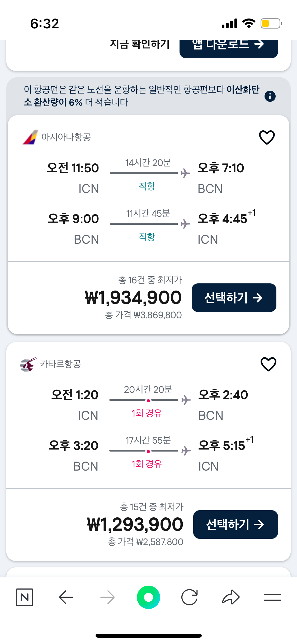Screen dimensions: 297x644
Task: Tap the green circle Naver button
Action: 148,597
